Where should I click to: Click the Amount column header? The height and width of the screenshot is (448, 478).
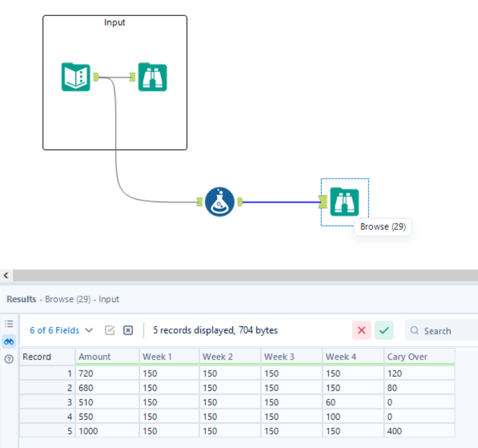(108, 356)
